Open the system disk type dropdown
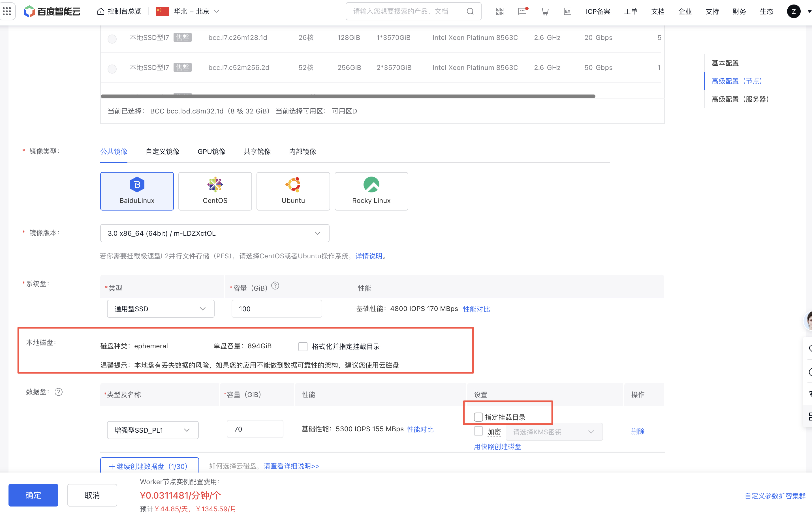Image resolution: width=812 pixels, height=515 pixels. tap(161, 309)
